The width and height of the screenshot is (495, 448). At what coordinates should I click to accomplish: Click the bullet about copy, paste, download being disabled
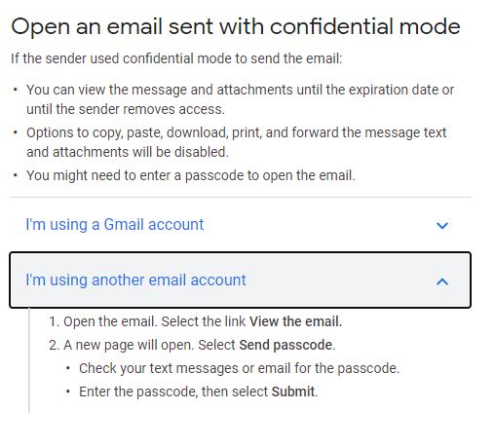(x=237, y=142)
